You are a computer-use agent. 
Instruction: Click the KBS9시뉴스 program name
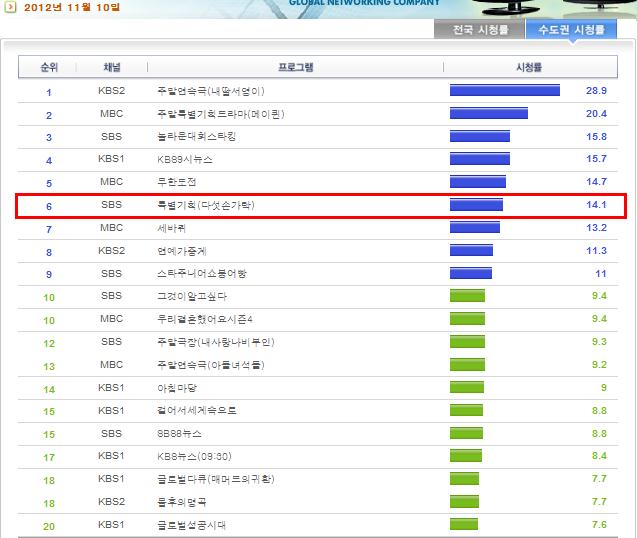click(185, 159)
